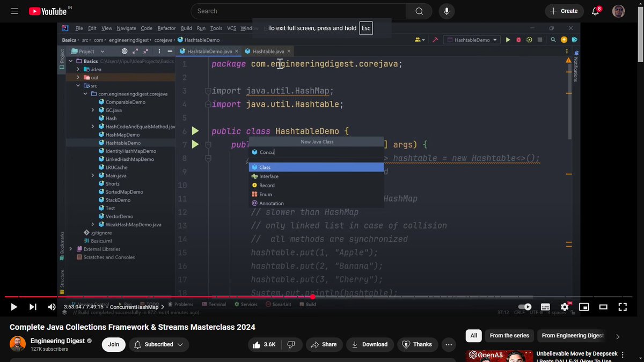Skip to next video
644x362 pixels.
[33, 307]
